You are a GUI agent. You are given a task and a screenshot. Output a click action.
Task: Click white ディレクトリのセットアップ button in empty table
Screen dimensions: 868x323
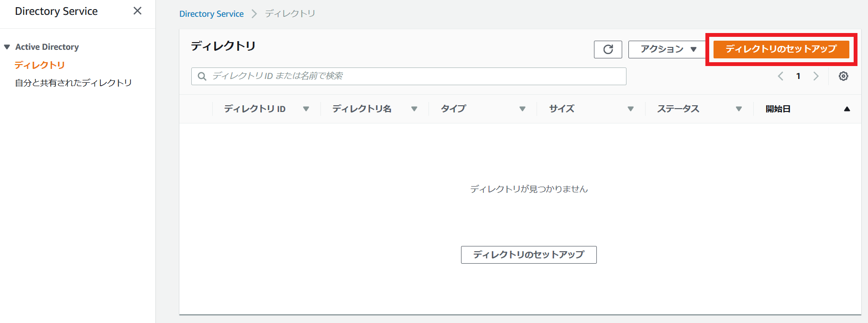[528, 255]
